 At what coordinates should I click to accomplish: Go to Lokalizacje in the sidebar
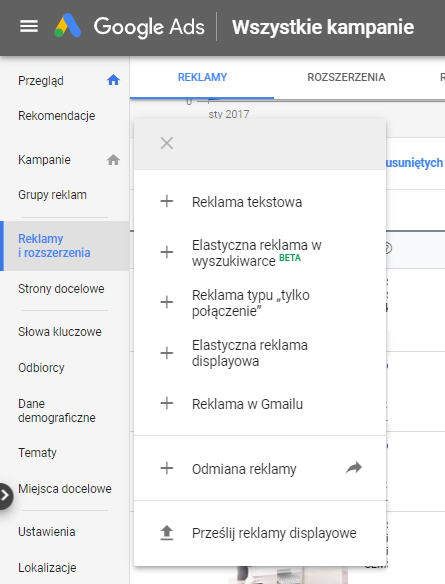[47, 567]
